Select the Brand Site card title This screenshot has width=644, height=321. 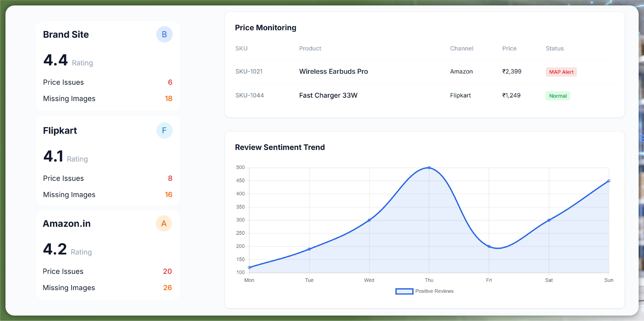click(x=66, y=34)
